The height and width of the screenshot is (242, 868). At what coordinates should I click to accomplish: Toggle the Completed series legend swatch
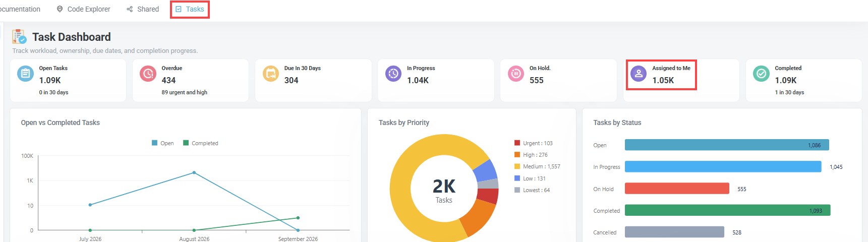pos(186,143)
